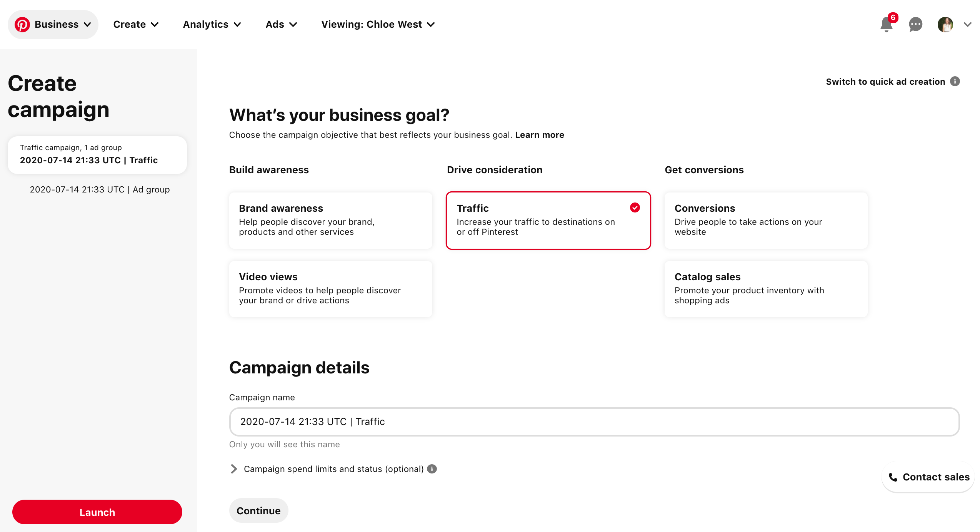Viewport: 980px width, 532px height.
Task: Click the Campaign name input field
Action: click(x=594, y=422)
